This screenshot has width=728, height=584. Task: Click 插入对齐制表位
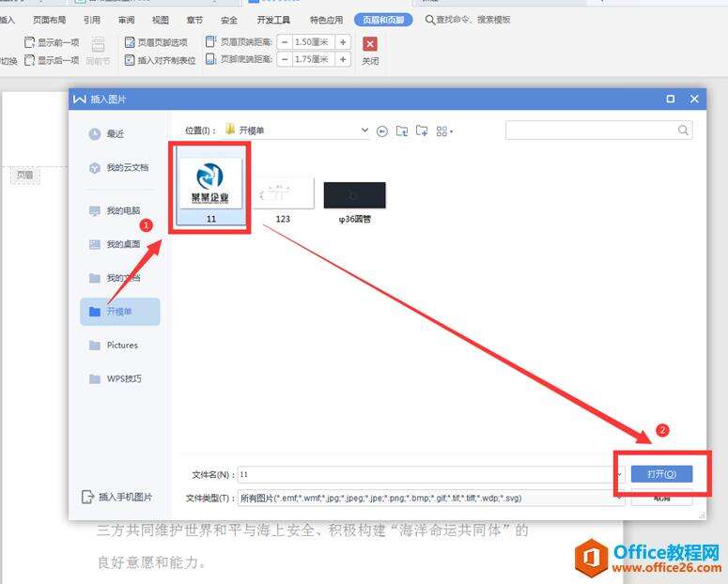[x=161, y=60]
